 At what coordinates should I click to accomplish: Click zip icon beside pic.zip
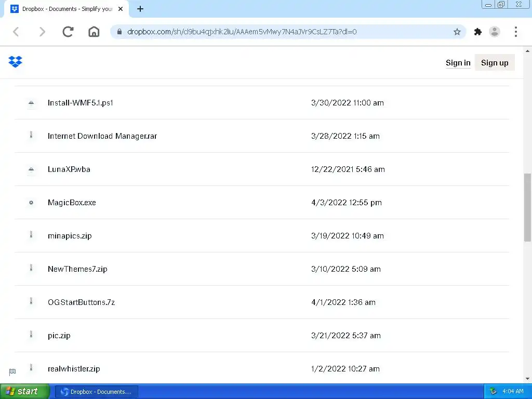click(x=31, y=335)
